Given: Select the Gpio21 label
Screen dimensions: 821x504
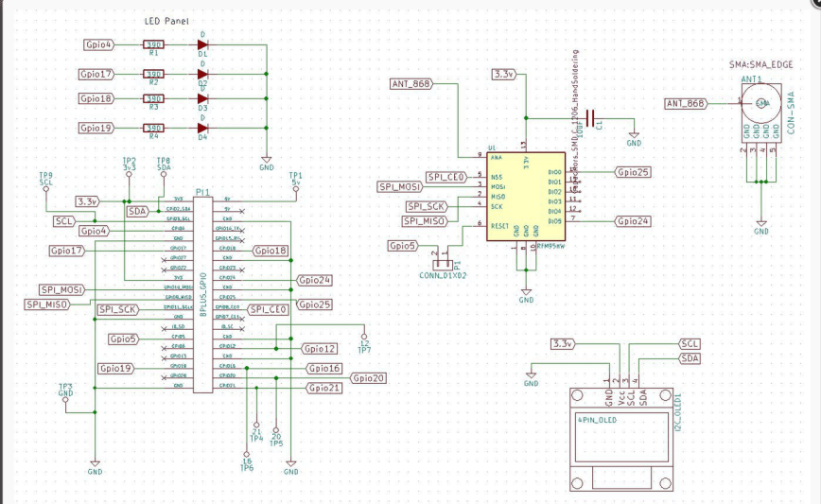Looking at the screenshot, I should pyautogui.click(x=323, y=388).
